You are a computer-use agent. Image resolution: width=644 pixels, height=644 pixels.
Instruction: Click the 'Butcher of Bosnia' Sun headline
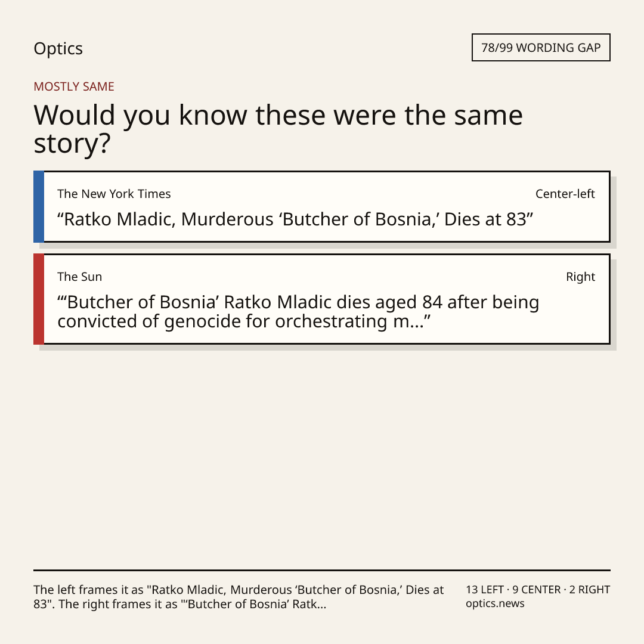[298, 312]
